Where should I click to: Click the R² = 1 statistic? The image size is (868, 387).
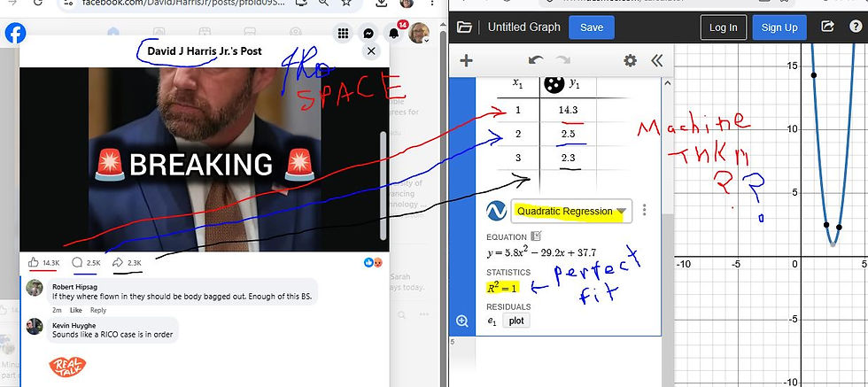click(503, 288)
